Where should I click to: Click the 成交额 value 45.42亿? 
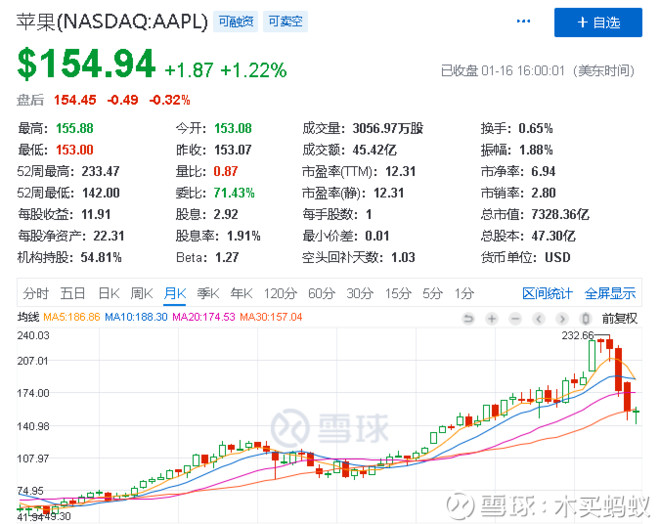point(375,149)
